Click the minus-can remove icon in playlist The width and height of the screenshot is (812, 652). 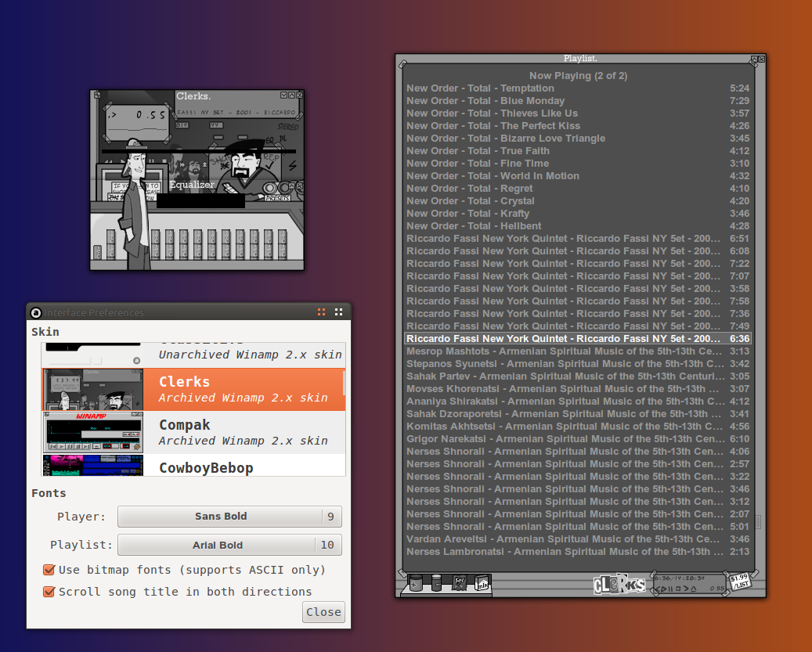click(x=436, y=583)
